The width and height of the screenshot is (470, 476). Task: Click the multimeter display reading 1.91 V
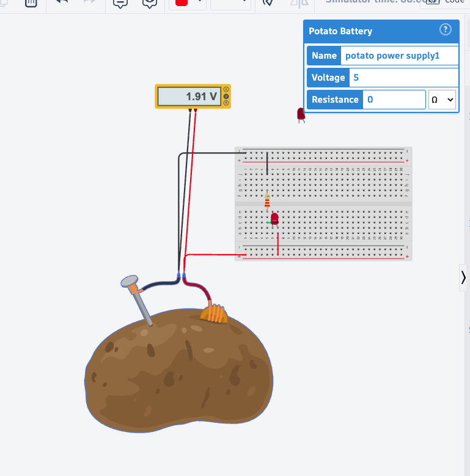(x=189, y=97)
